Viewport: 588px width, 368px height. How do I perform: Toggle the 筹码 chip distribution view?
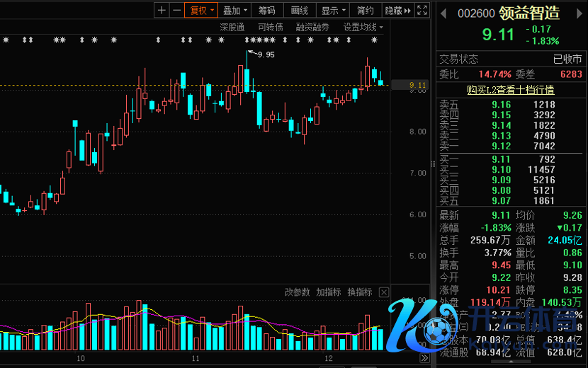coord(266,10)
